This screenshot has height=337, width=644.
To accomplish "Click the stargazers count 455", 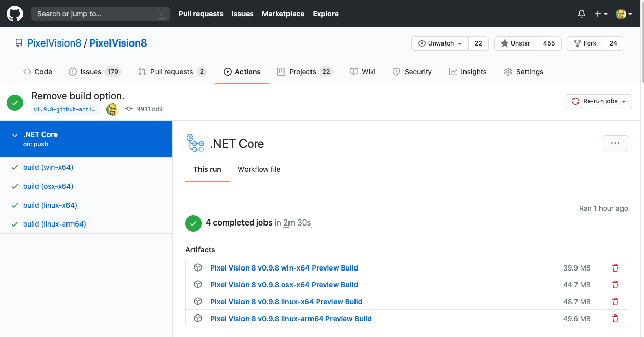I will click(549, 43).
